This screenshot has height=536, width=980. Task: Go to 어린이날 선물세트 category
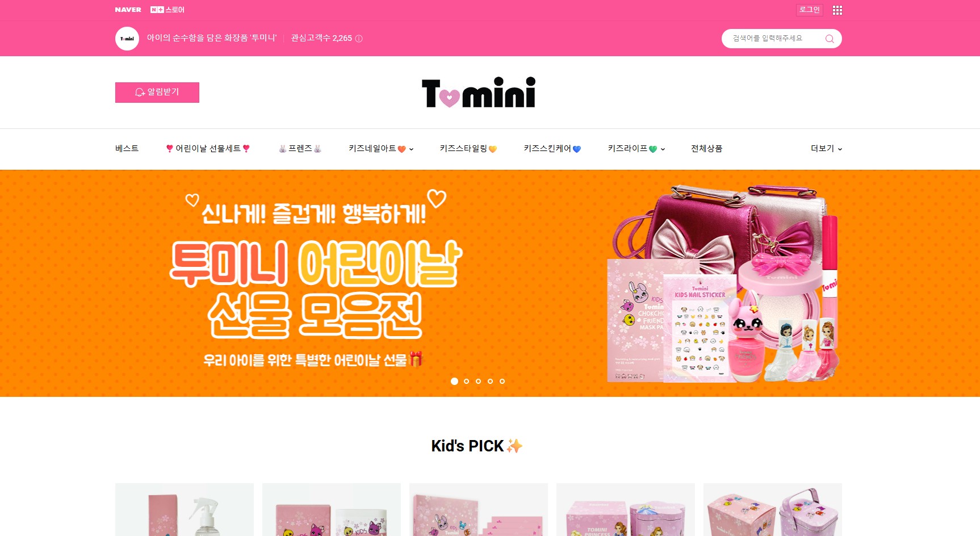(x=208, y=149)
